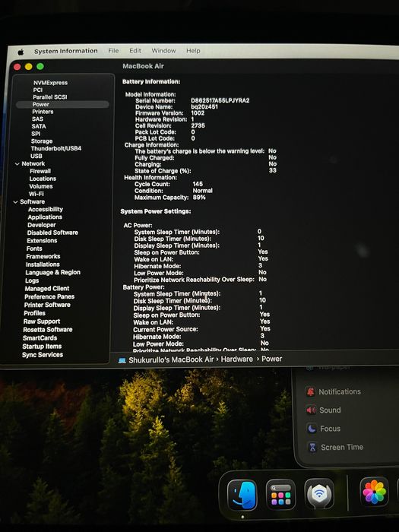Select Applications under Software
399x532 pixels.
[45, 217]
